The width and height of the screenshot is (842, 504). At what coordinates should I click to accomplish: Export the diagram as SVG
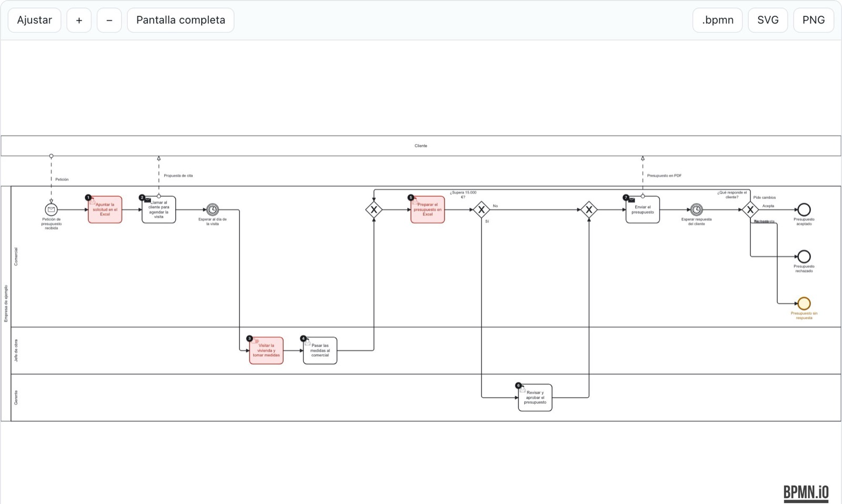pos(768,20)
